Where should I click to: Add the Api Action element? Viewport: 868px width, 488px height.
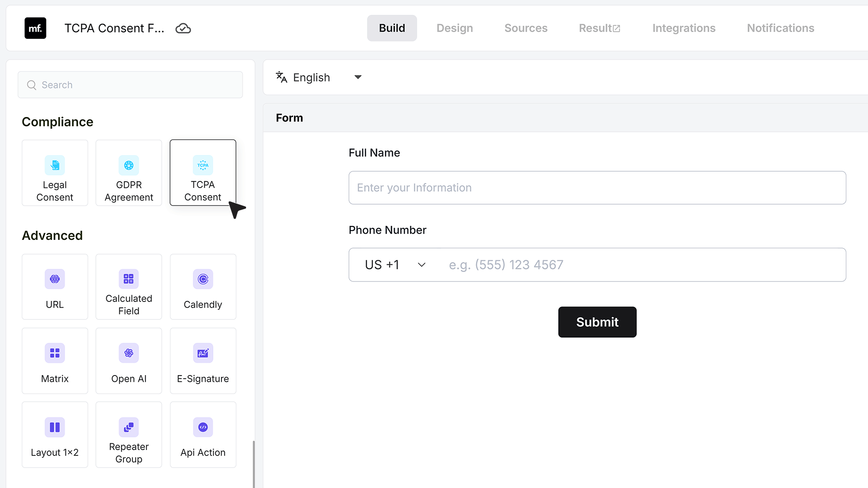pos(203,435)
